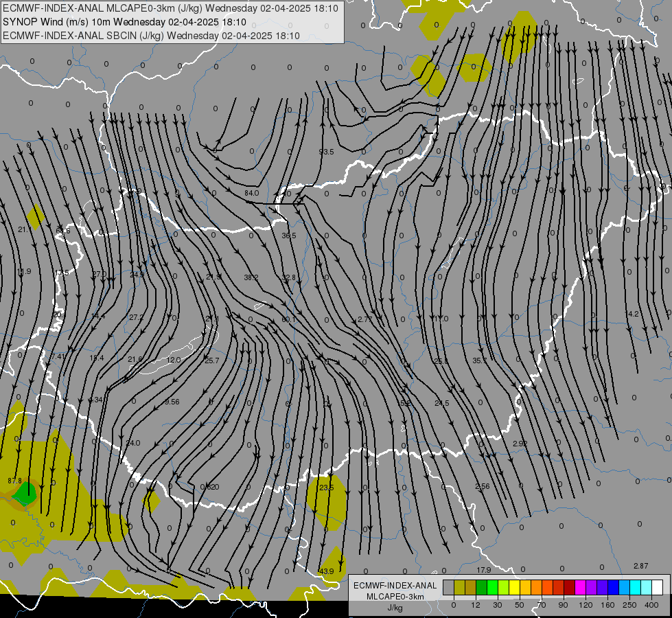
Task: Click the legend tick label 120
Action: pos(586,605)
